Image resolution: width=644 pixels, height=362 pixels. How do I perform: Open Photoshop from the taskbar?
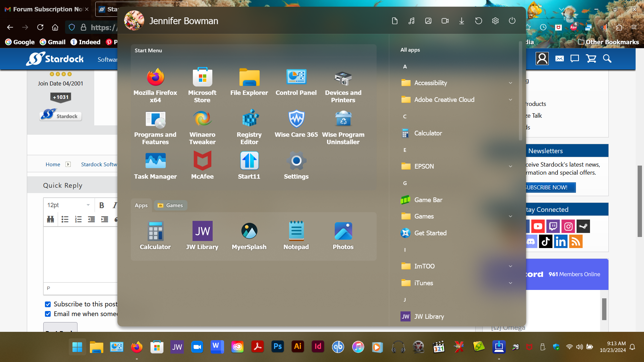[278, 347]
